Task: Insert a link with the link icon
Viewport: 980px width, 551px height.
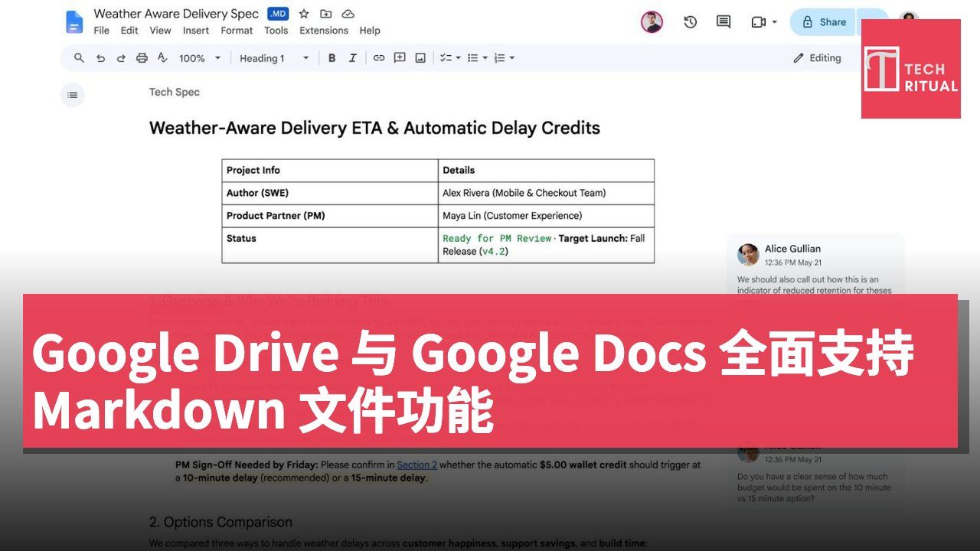Action: click(x=379, y=58)
